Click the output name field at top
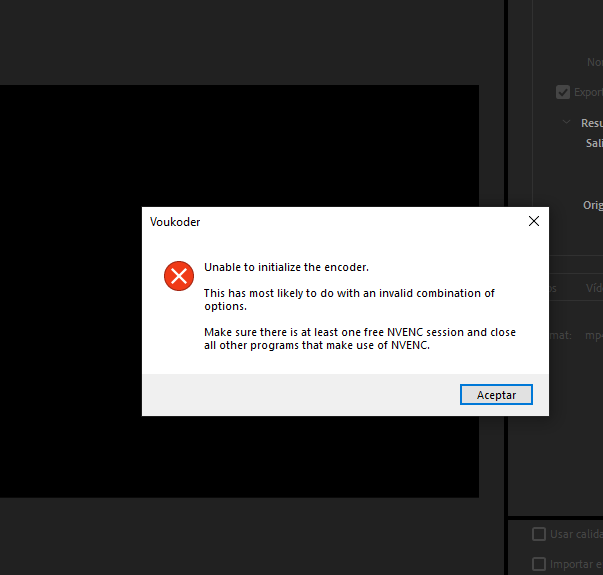 [x=594, y=62]
